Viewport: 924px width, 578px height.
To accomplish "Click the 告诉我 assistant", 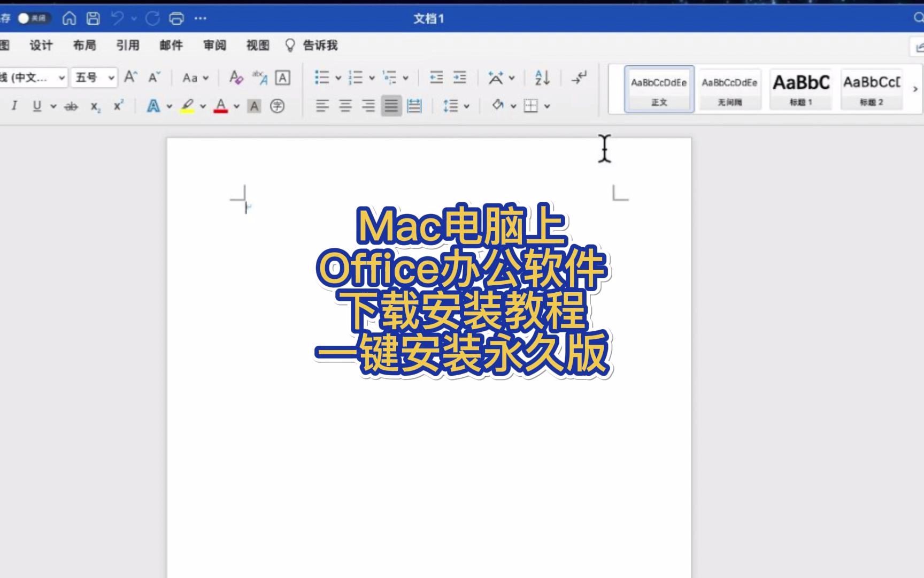I will point(320,45).
